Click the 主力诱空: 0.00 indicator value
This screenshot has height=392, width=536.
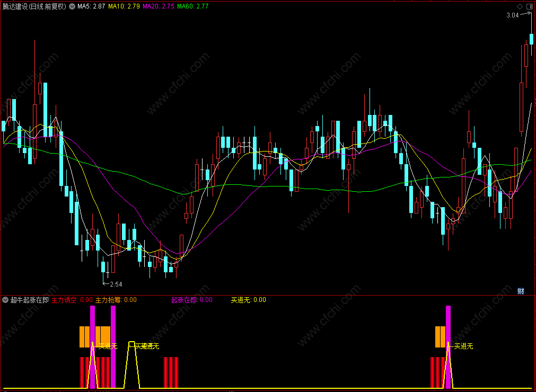pos(72,300)
